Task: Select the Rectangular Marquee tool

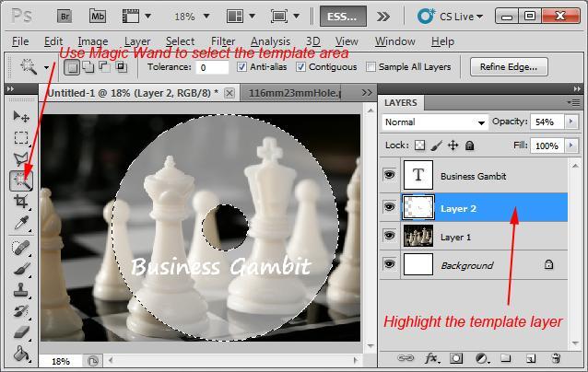Action: 21,137
